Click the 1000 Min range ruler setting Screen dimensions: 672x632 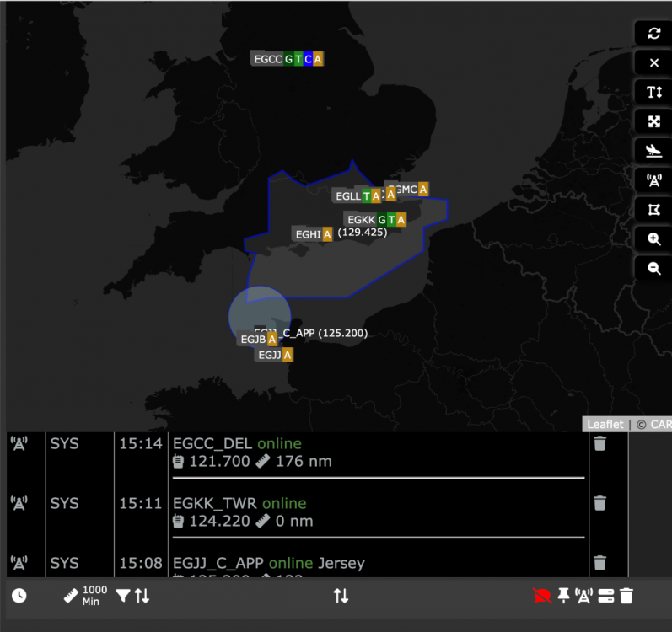click(86, 596)
